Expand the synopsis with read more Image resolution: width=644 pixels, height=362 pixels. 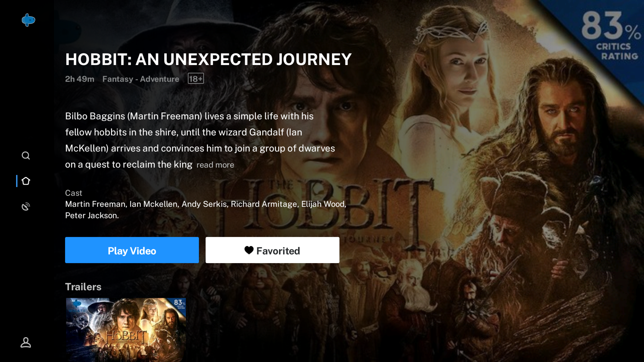click(x=215, y=165)
